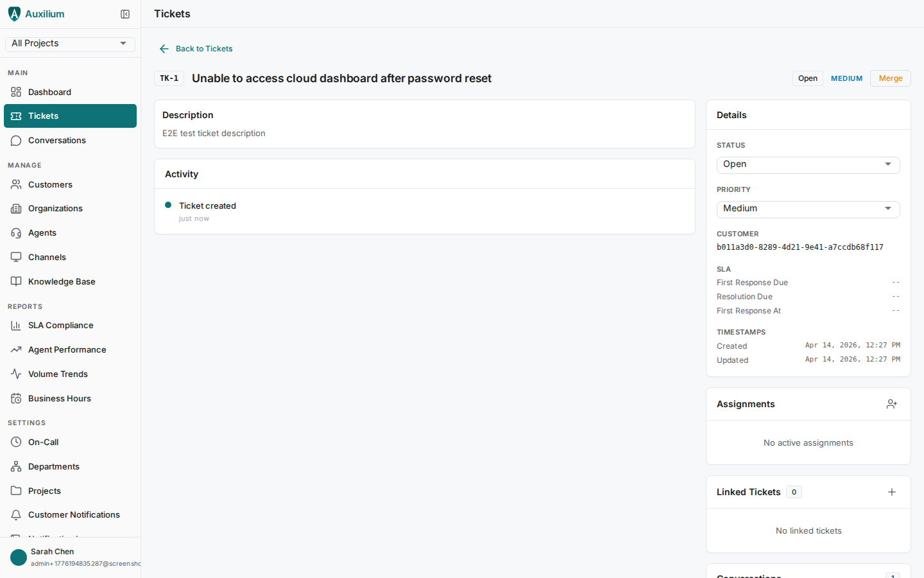Open the All Projects dropdown
Screen dimensions: 924x578
[x=69, y=43]
